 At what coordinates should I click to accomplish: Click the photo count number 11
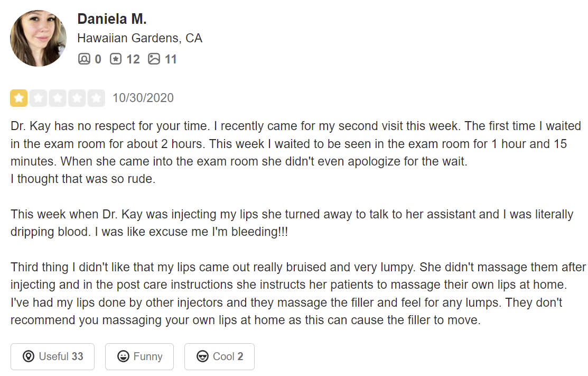tap(170, 59)
